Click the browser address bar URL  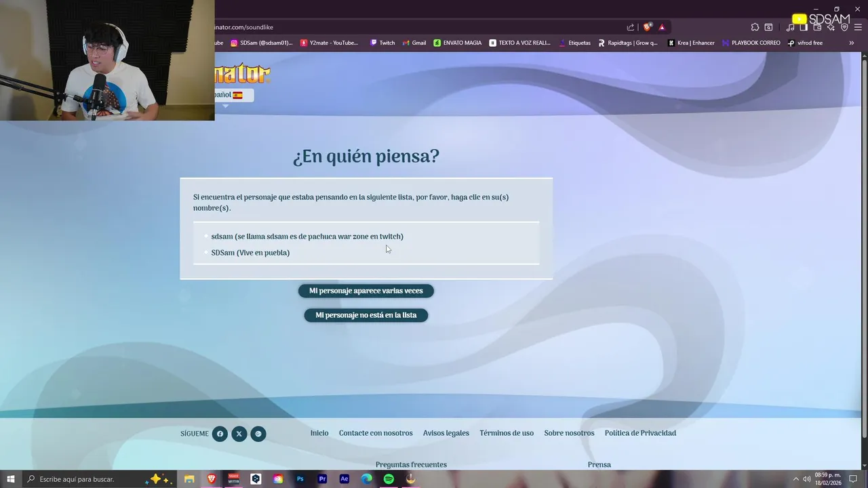[244, 27]
